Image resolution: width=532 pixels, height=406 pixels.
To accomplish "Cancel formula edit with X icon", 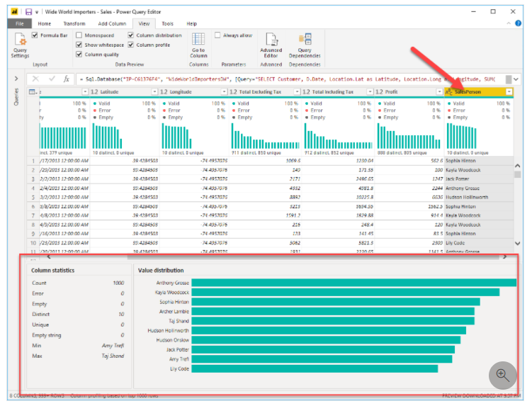I will [x=35, y=79].
